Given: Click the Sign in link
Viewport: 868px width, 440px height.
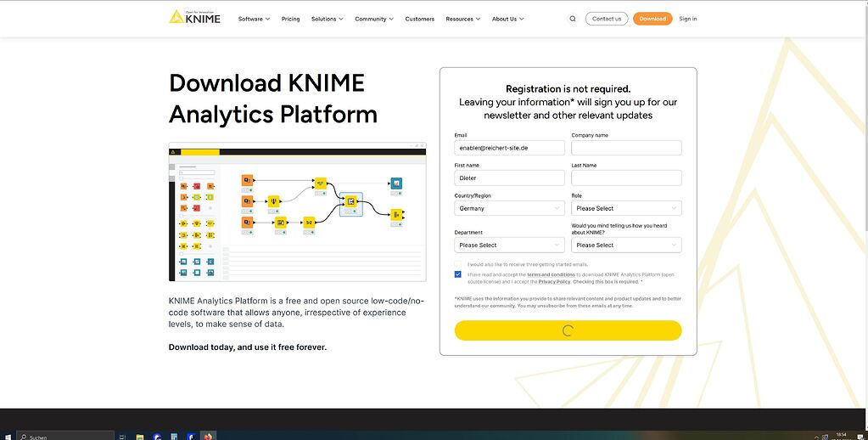Looking at the screenshot, I should pyautogui.click(x=688, y=19).
